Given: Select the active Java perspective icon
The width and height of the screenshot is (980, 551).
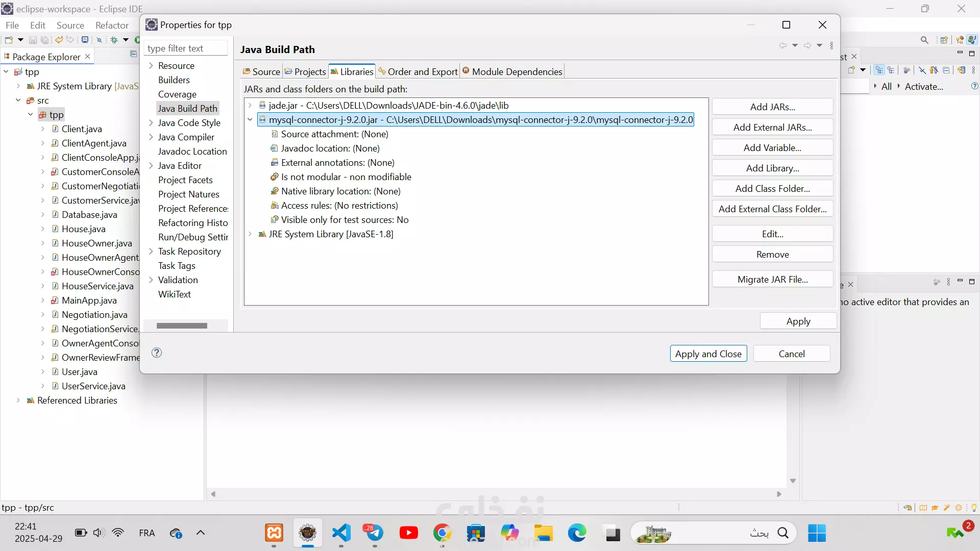Looking at the screenshot, I should 972,40.
